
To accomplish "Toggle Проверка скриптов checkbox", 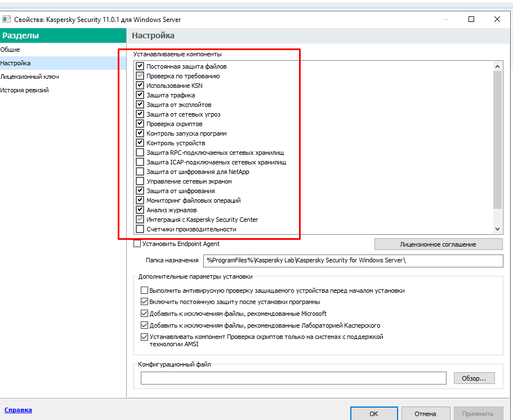I will tap(140, 124).
